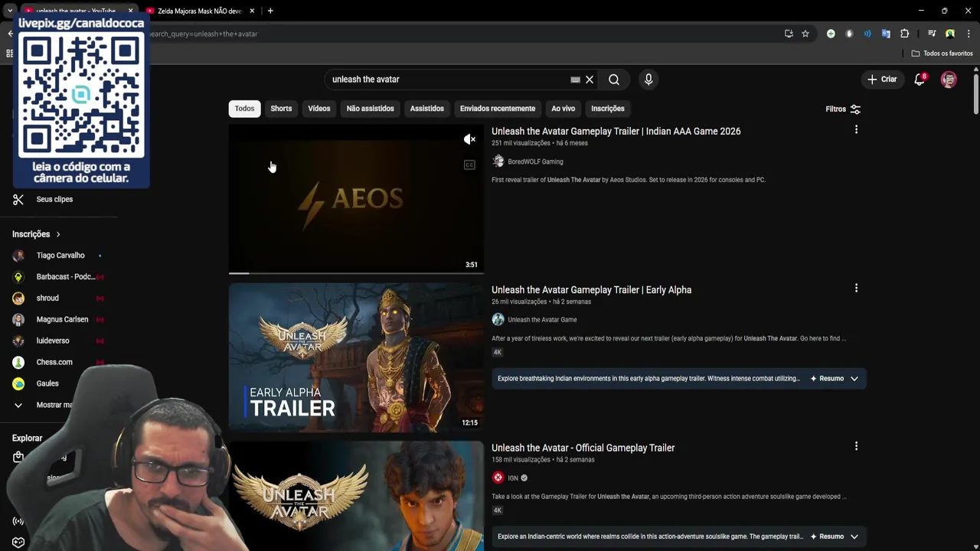Open the notifications bell
The width and height of the screenshot is (980, 551).
tap(920, 80)
